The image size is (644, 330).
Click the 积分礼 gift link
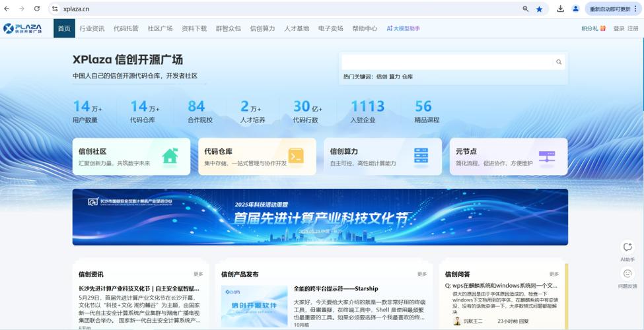(x=594, y=29)
